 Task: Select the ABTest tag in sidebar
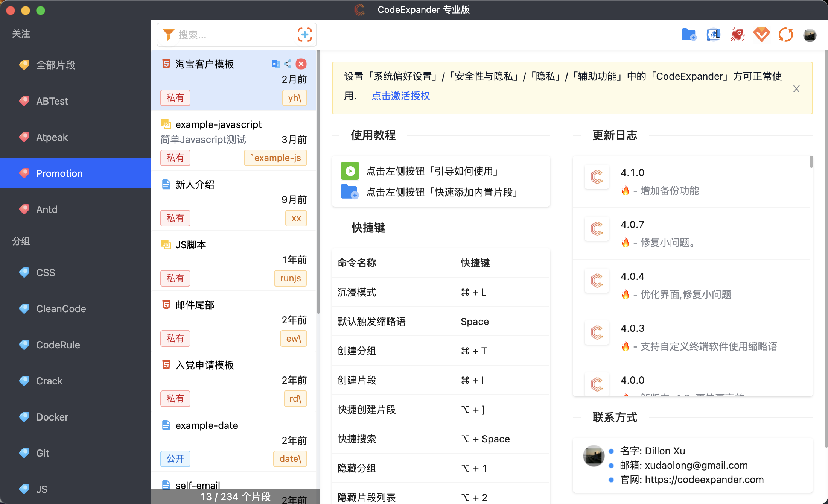(52, 101)
